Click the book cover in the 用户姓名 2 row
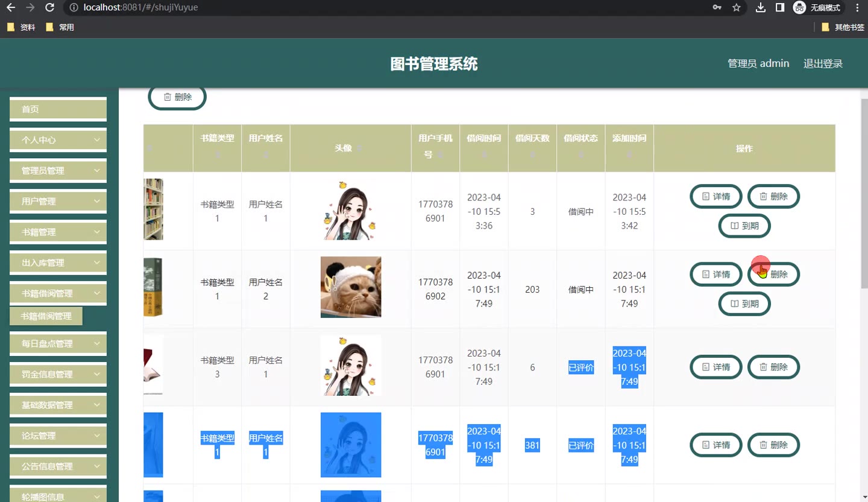 [153, 287]
